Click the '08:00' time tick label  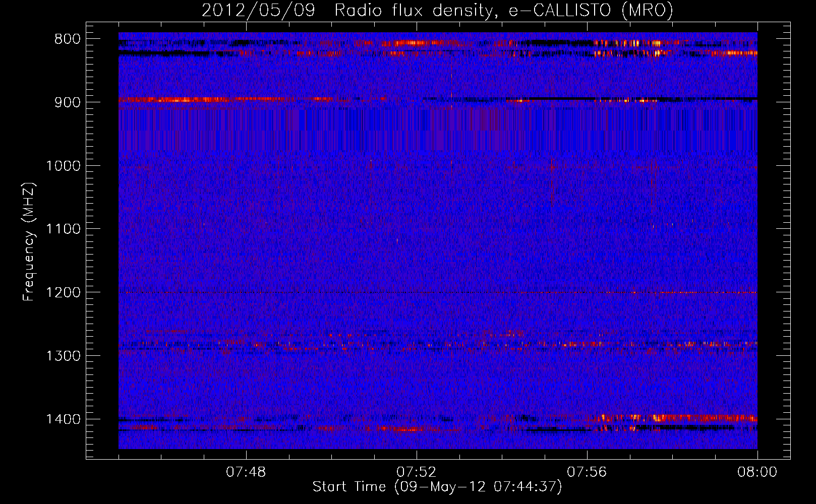pos(757,472)
